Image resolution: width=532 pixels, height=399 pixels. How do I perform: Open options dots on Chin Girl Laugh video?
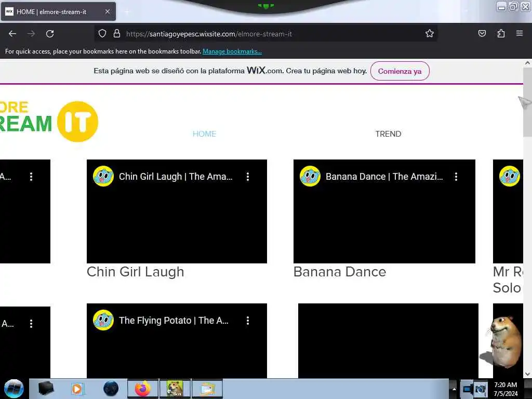coord(248,177)
